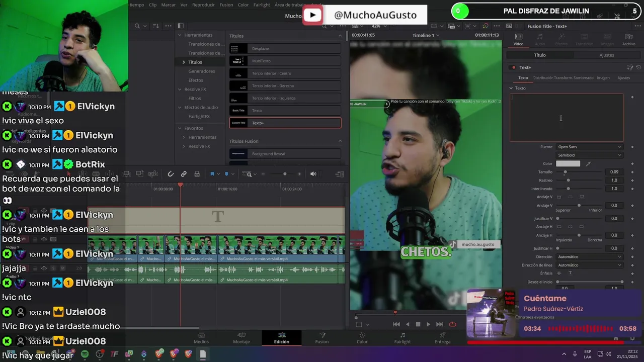Click the text Color swatch
644x362 pixels.
568,163
